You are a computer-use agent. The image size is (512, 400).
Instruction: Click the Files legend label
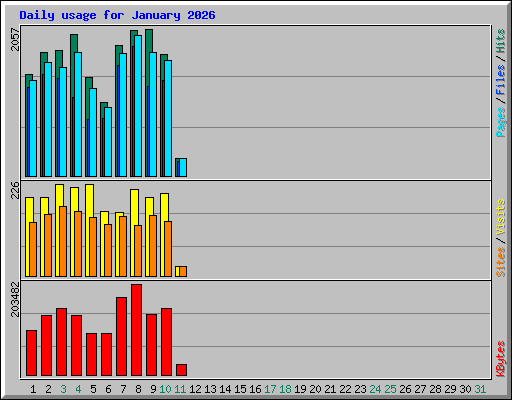click(501, 80)
